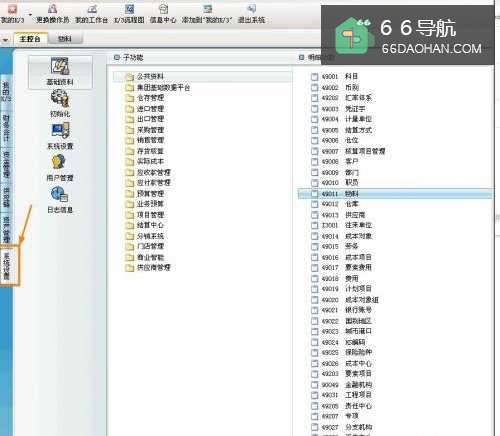Screen dimensions: 500x436
Task: Switch to the 主控台 tab
Action: tap(30, 39)
